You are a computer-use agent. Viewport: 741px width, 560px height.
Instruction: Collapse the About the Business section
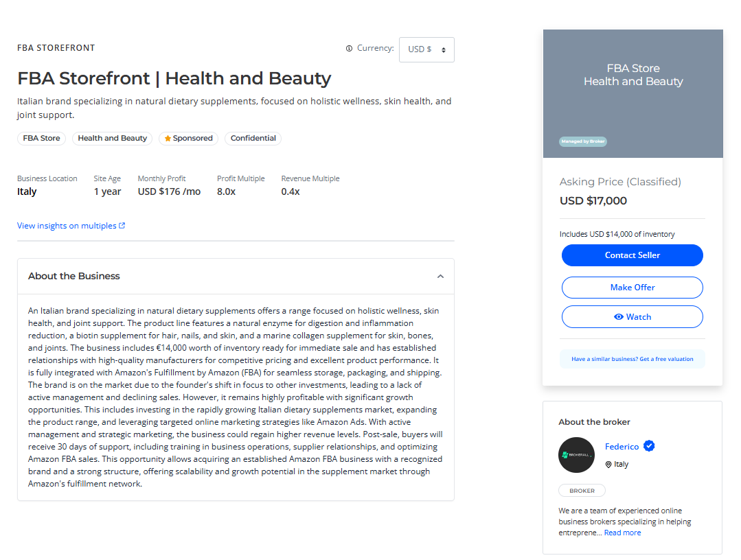pos(440,276)
